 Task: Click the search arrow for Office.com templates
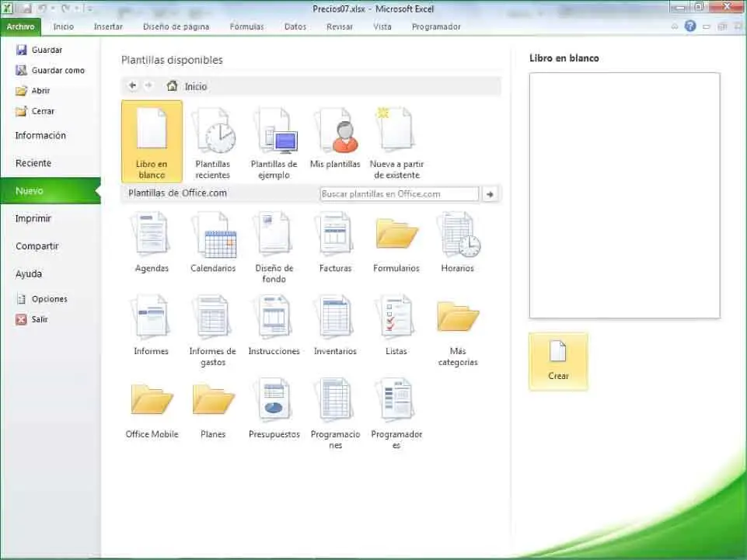490,194
